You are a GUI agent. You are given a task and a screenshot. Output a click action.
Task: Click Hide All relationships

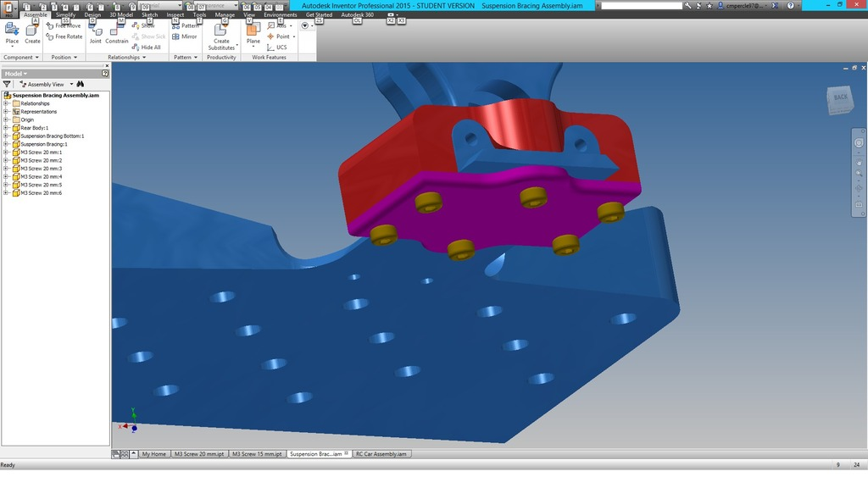click(x=146, y=47)
